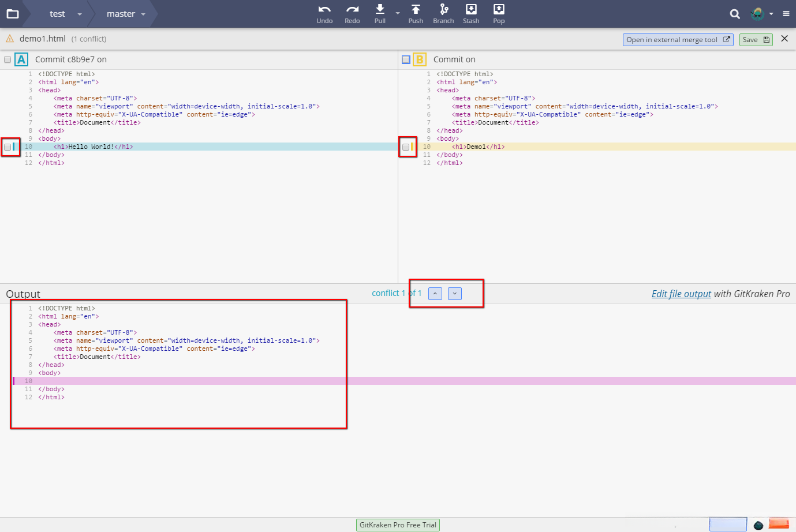Tick the line 10 checkbox for Hello World
Viewport: 796px width, 532px height.
click(x=8, y=147)
